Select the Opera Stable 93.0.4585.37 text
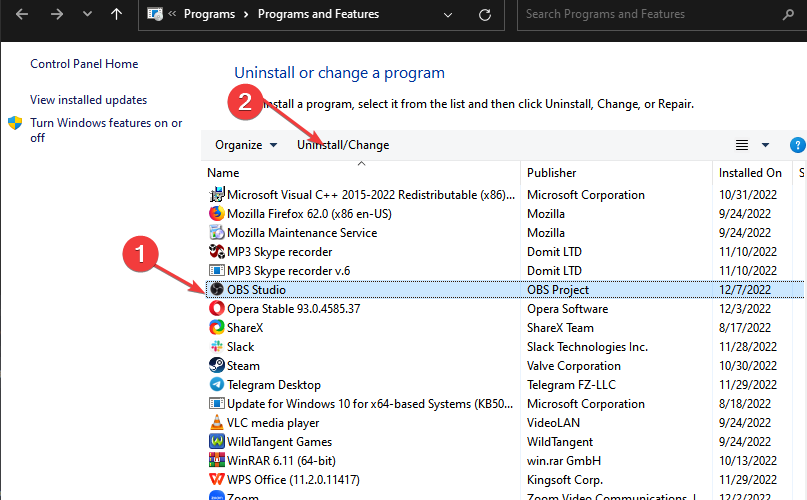Screen dimensions: 807x500 (293, 309)
